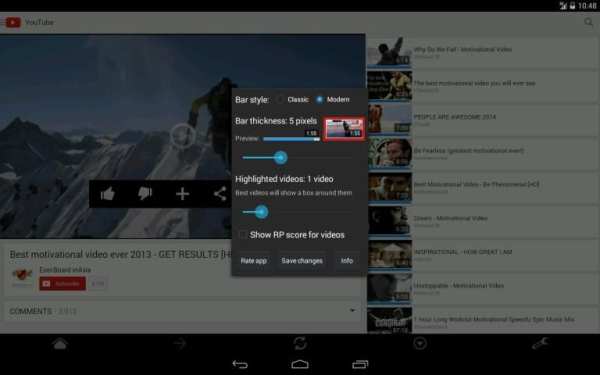Tap the wrench settings icon
The width and height of the screenshot is (600, 375).
(540, 343)
